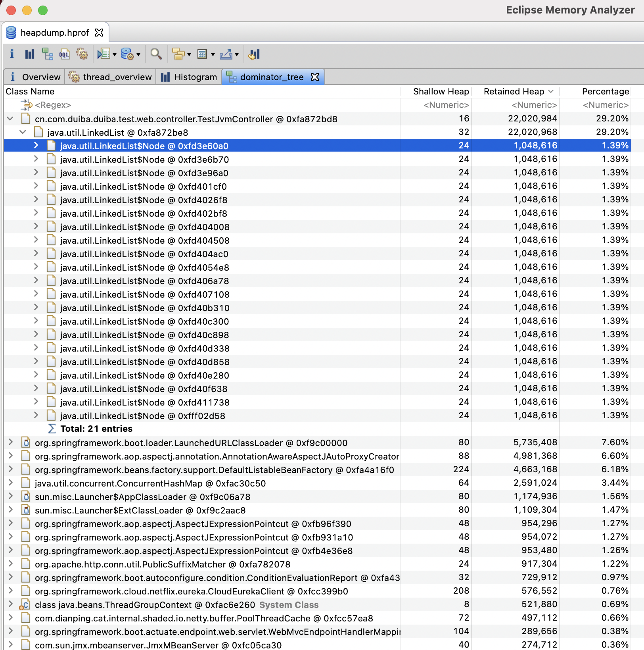The height and width of the screenshot is (650, 644).
Task: Click the ClassLoader icon of LaunchedURLClassLoader row
Action: pos(26,442)
